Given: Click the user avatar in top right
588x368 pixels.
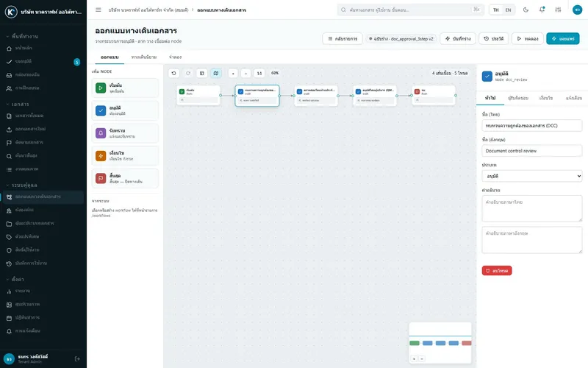Looking at the screenshot, I should (577, 10).
